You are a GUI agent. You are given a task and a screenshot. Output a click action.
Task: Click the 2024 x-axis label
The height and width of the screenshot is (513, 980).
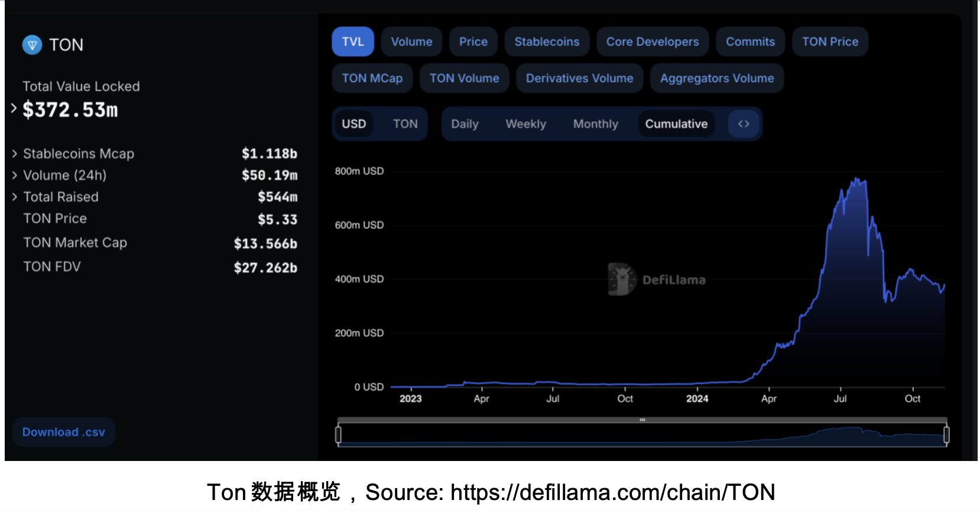(x=697, y=399)
